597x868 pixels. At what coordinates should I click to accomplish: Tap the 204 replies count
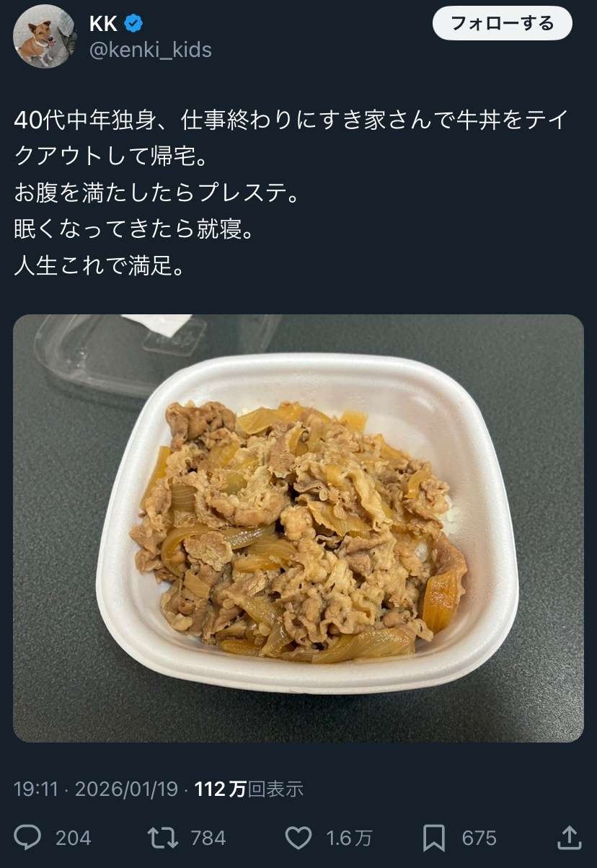click(x=74, y=838)
